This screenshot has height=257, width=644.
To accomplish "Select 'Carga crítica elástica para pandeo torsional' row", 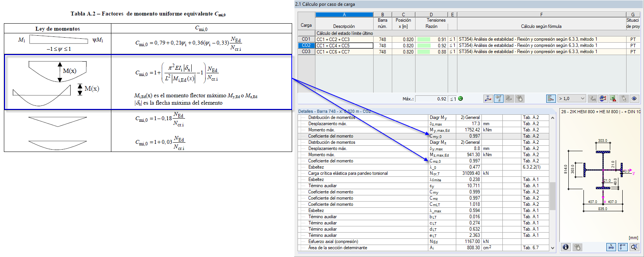I will (x=423, y=173).
